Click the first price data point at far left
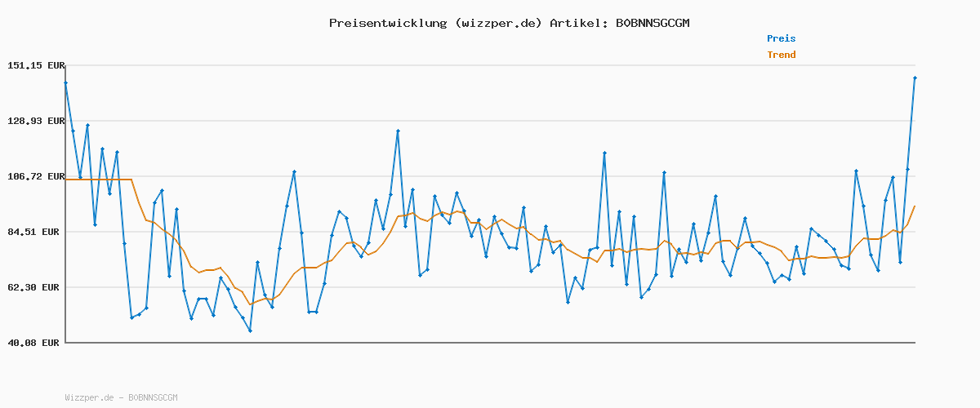Screen dimensions: 980x408 [x=65, y=82]
